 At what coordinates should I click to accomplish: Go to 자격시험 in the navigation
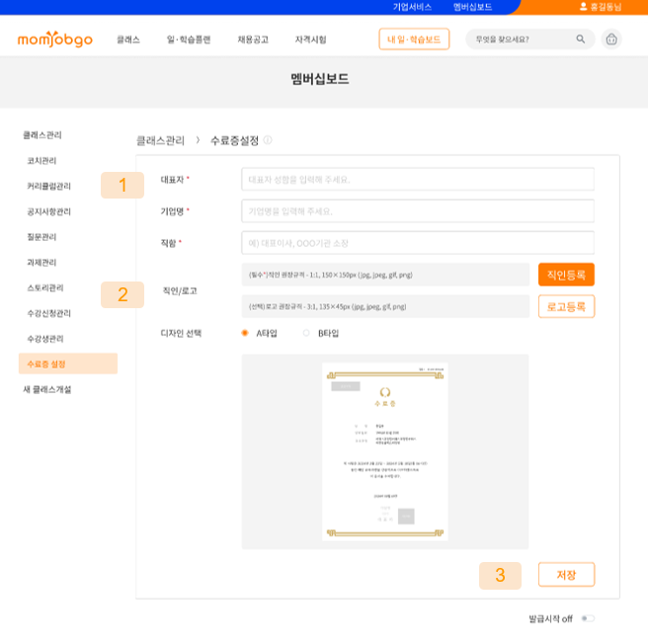309,40
